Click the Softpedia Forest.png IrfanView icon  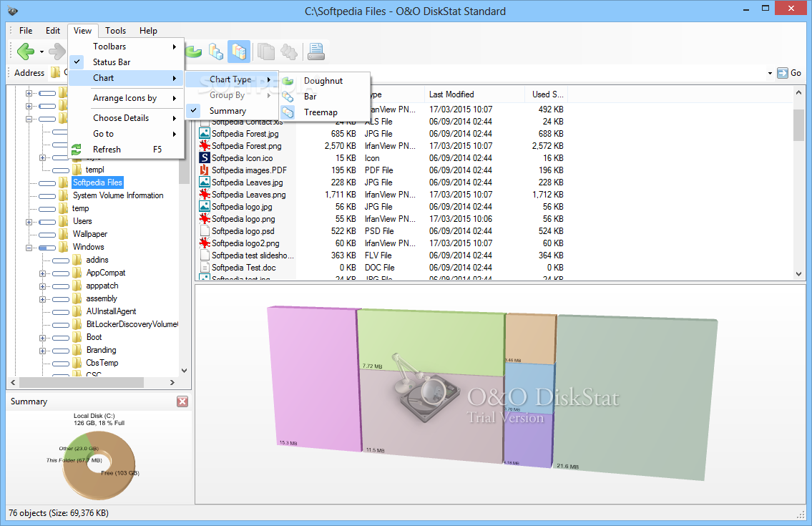point(205,145)
